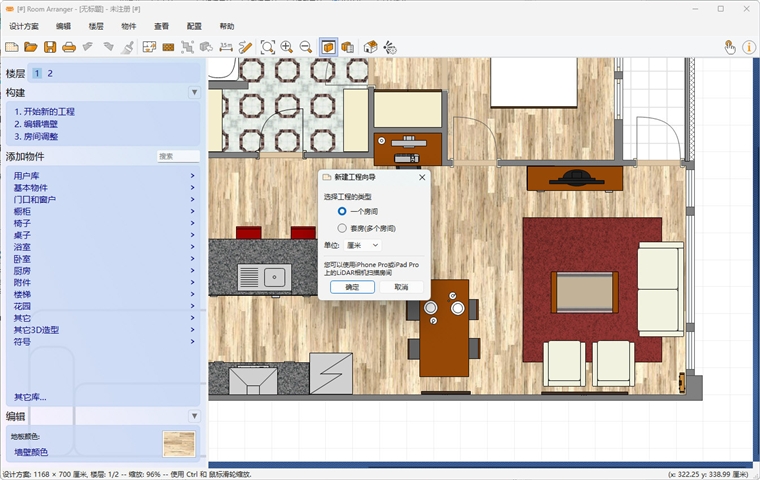Expand the 椅子 category
Image resolution: width=760 pixels, height=480 pixels.
point(104,223)
